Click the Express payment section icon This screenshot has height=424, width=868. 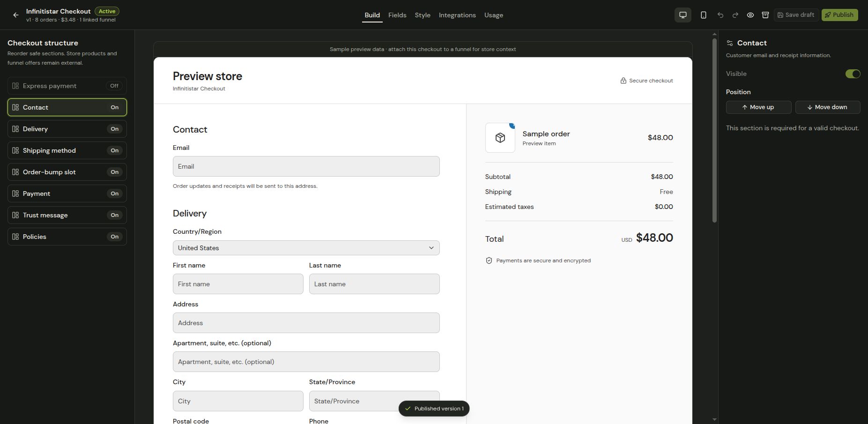[15, 86]
